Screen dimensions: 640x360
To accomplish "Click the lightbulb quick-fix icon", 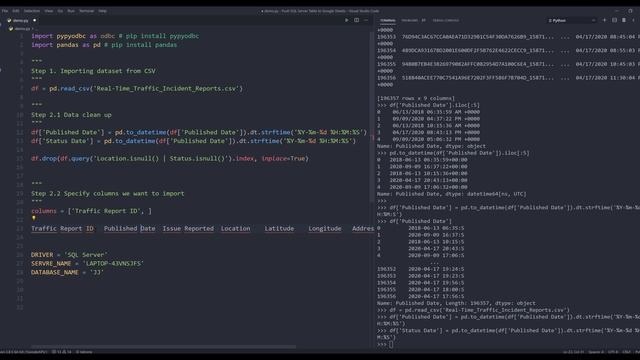I will pos(34,219).
